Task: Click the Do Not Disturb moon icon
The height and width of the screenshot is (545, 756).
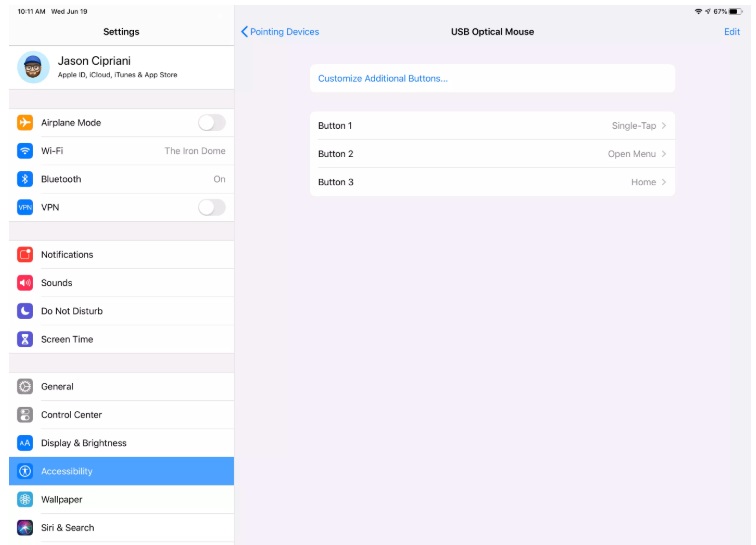Action: point(25,311)
